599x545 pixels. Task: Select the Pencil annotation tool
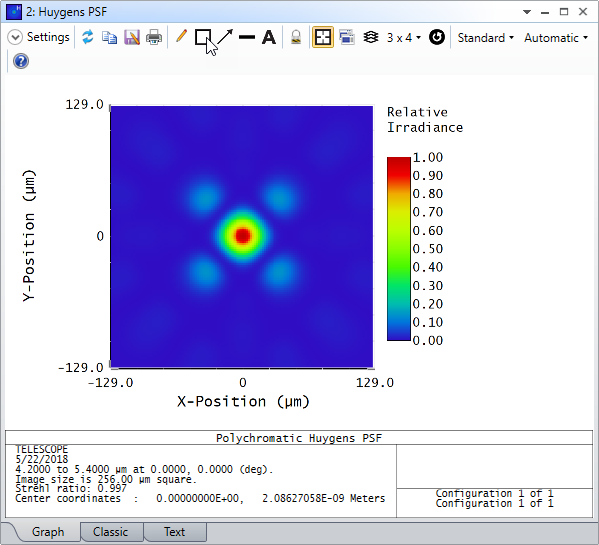click(x=181, y=37)
